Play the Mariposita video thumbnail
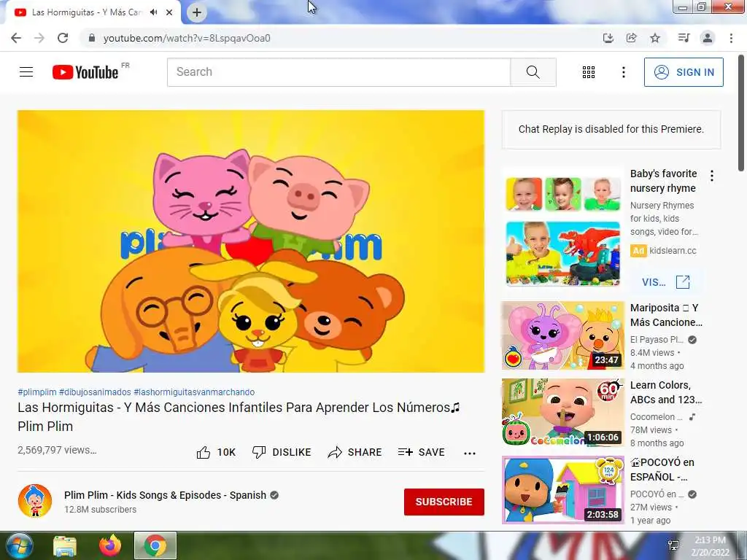This screenshot has height=560, width=747. point(563,335)
